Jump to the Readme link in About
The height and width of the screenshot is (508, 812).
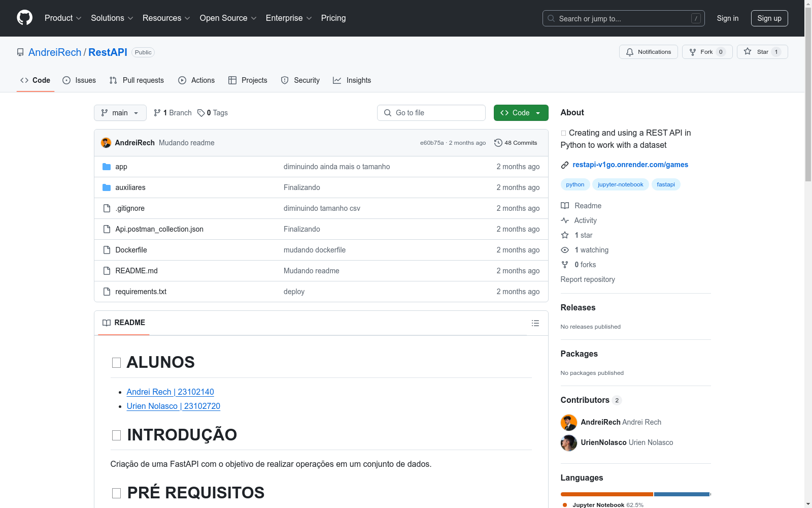(581, 206)
